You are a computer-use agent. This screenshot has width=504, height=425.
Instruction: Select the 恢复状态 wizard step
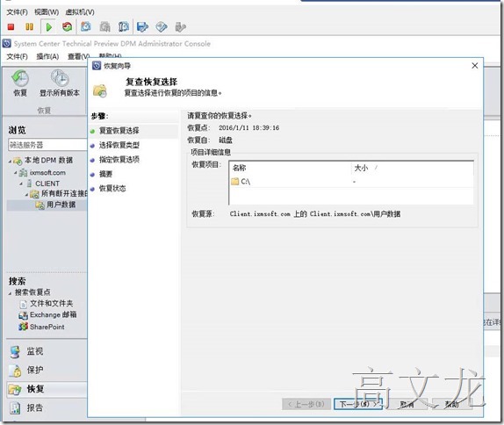pos(112,189)
